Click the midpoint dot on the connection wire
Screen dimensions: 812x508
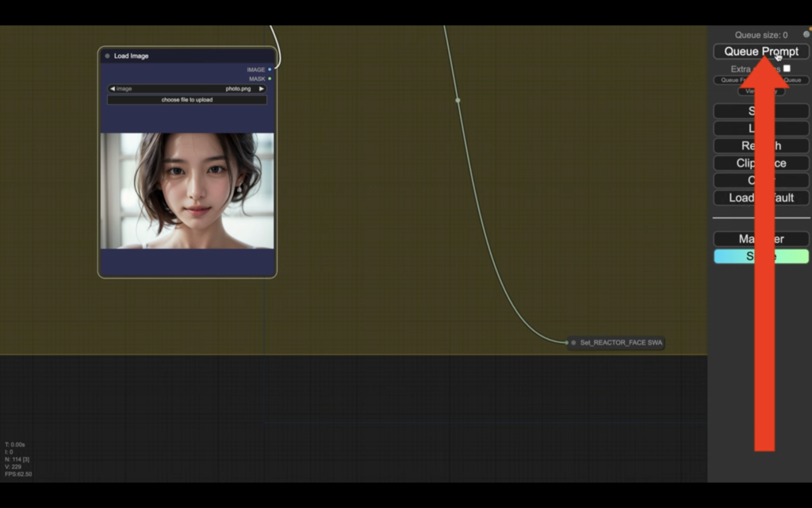point(458,100)
